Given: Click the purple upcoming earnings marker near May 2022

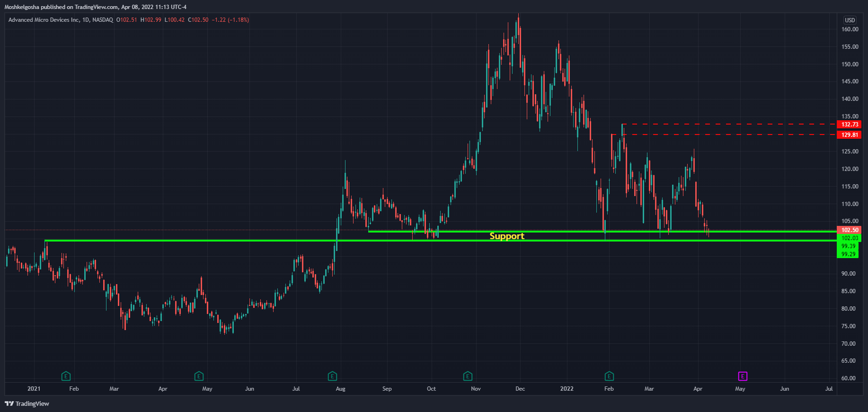Looking at the screenshot, I should coord(743,376).
